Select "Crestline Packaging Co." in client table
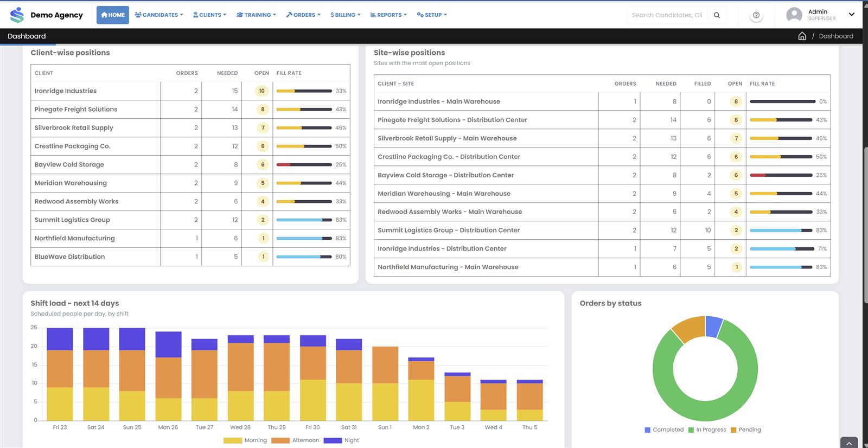The height and width of the screenshot is (448, 868). pyautogui.click(x=72, y=146)
